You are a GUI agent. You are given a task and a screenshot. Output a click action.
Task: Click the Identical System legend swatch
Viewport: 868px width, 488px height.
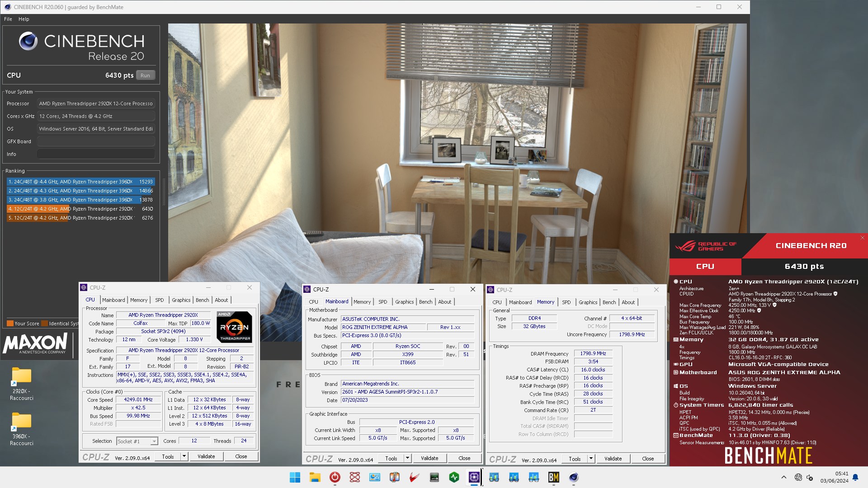coord(44,324)
